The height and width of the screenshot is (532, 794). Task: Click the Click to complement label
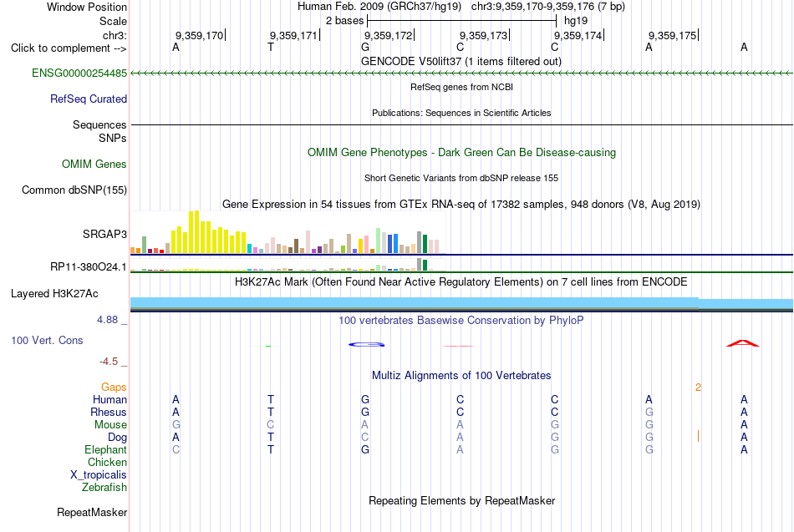69,48
